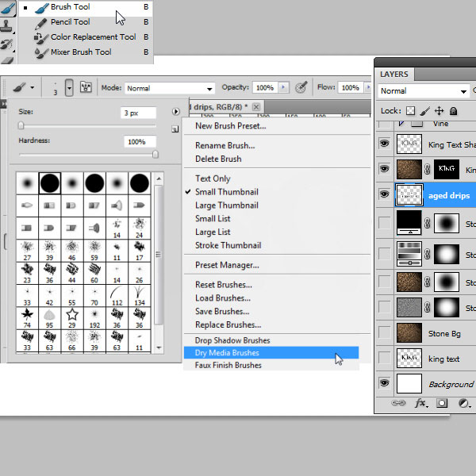Choose Reset Brushes from the menu

(224, 285)
